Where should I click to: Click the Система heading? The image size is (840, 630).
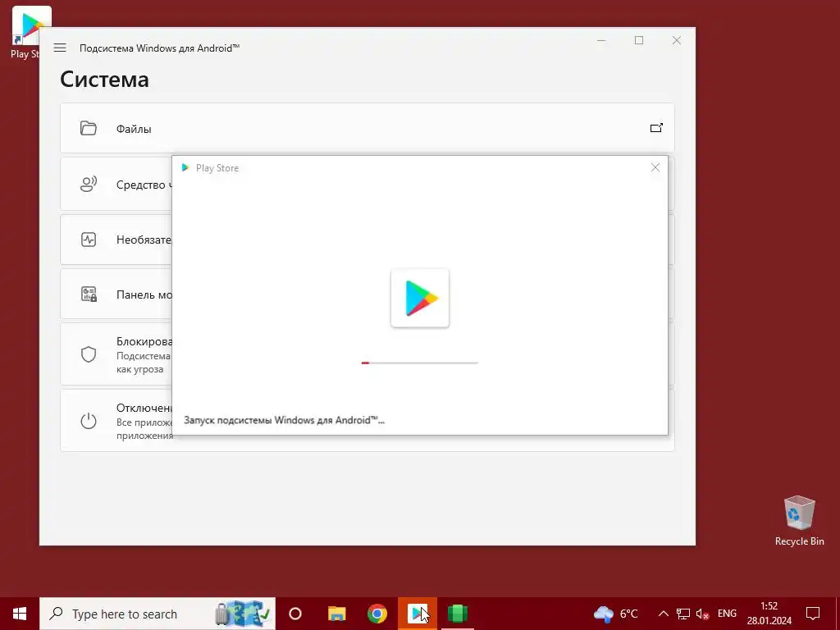(x=104, y=80)
